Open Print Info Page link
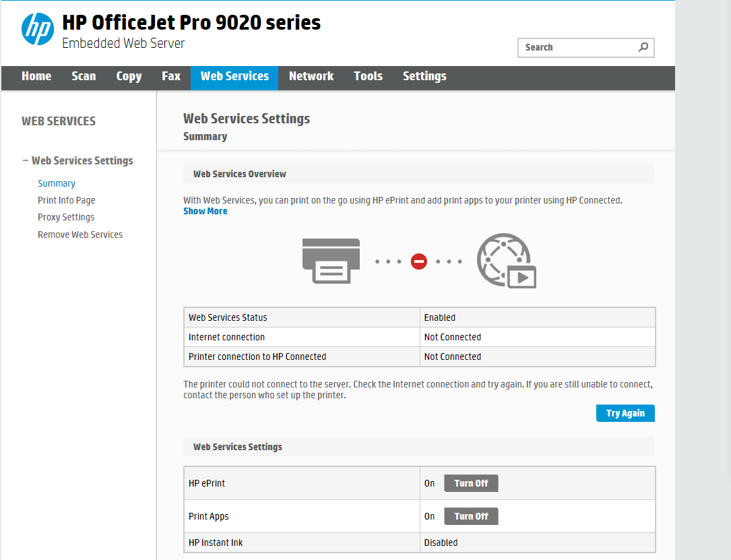Image resolution: width=731 pixels, height=560 pixels. pyautogui.click(x=67, y=200)
